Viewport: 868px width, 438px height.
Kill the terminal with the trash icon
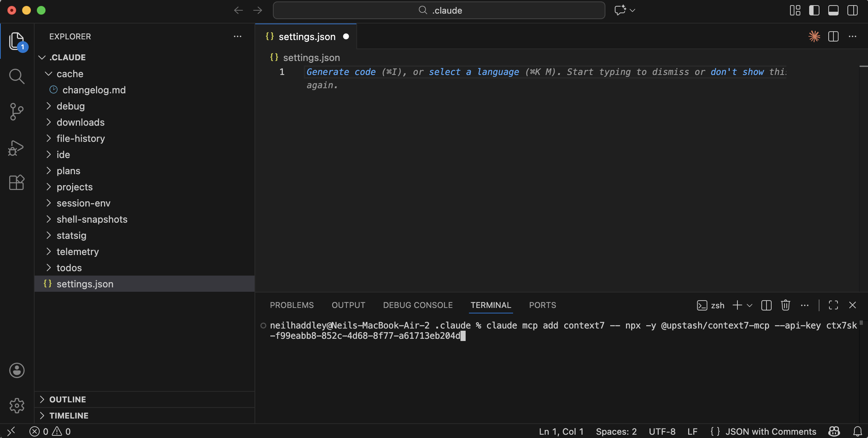click(x=785, y=305)
